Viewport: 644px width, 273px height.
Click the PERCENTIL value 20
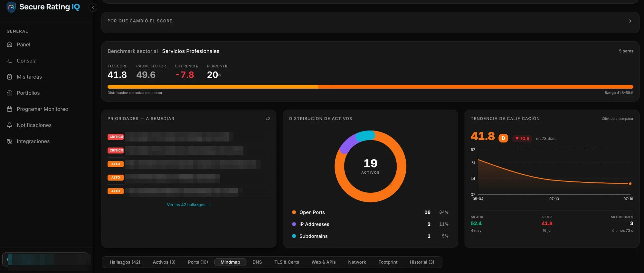(214, 75)
